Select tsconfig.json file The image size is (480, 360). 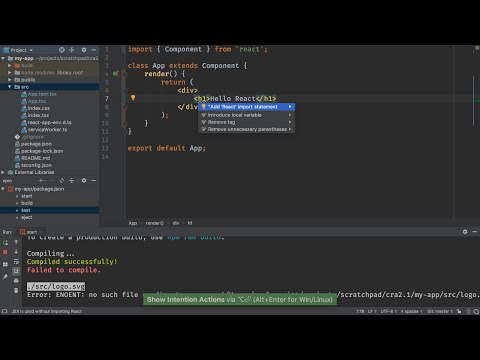33,165
